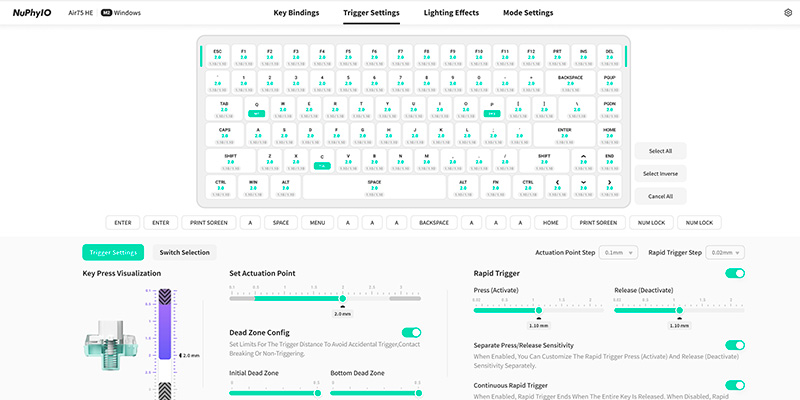Open the settings gear icon
The width and height of the screenshot is (800, 400).
pos(788,13)
